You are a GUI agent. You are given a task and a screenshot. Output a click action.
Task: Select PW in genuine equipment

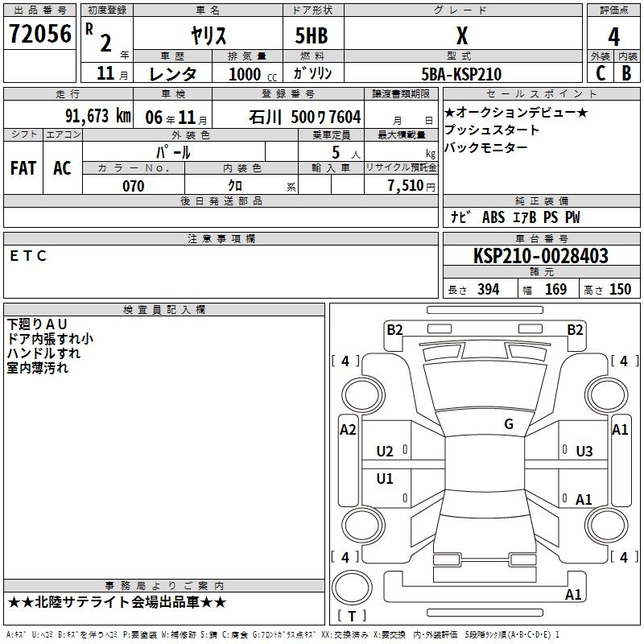pos(572,217)
